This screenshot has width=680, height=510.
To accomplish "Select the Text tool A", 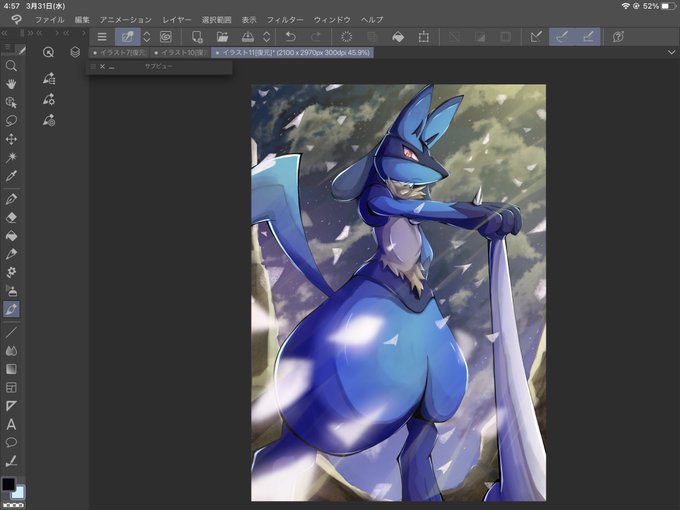I will point(11,424).
